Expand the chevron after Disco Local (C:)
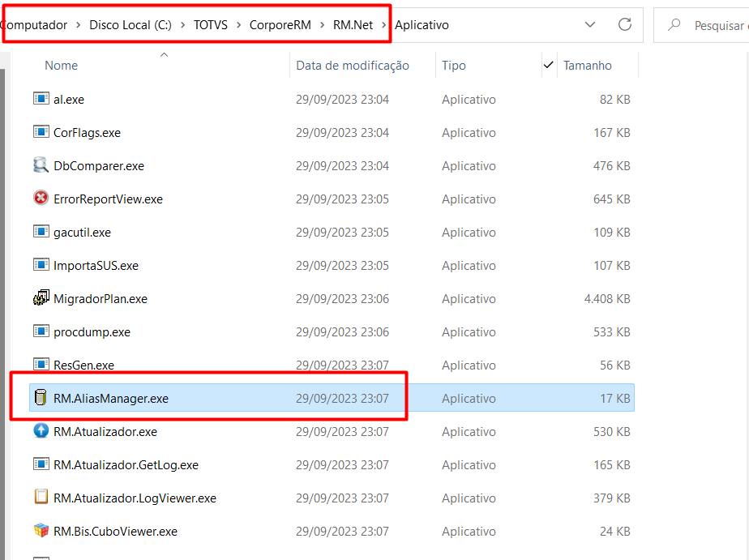The height and width of the screenshot is (560, 749). click(182, 25)
